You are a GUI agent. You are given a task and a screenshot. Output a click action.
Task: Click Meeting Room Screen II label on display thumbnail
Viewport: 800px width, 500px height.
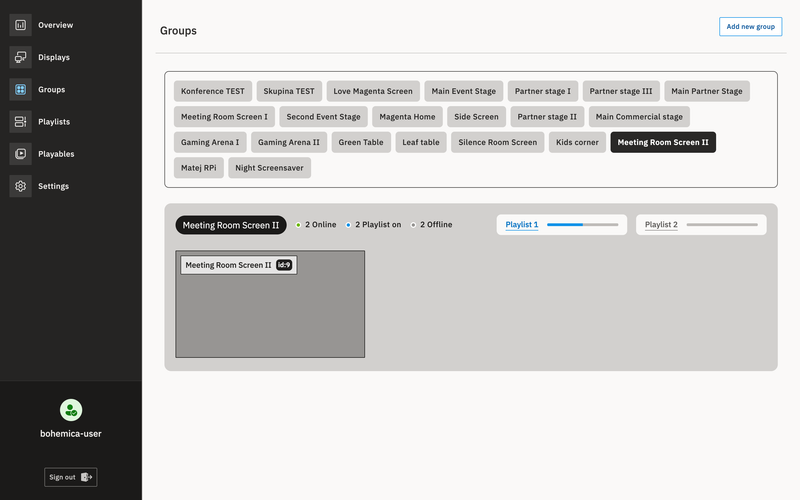[228, 265]
